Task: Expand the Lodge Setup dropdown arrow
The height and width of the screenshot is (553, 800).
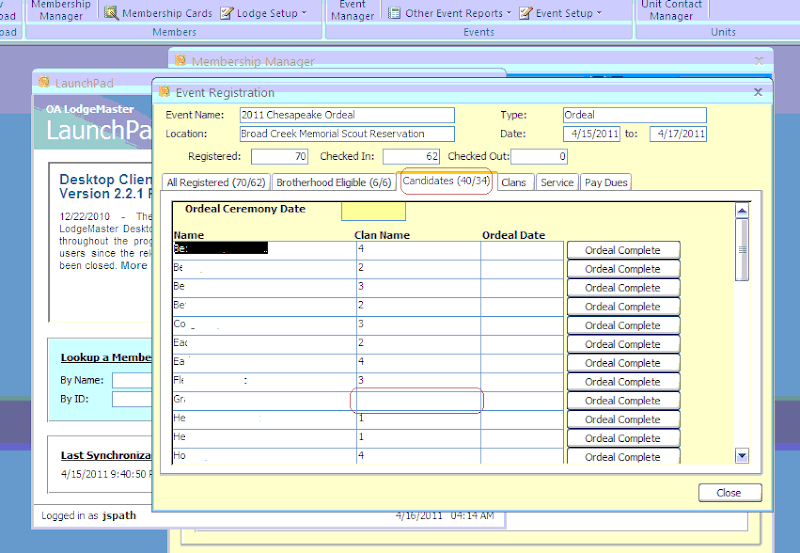Action: (x=304, y=13)
